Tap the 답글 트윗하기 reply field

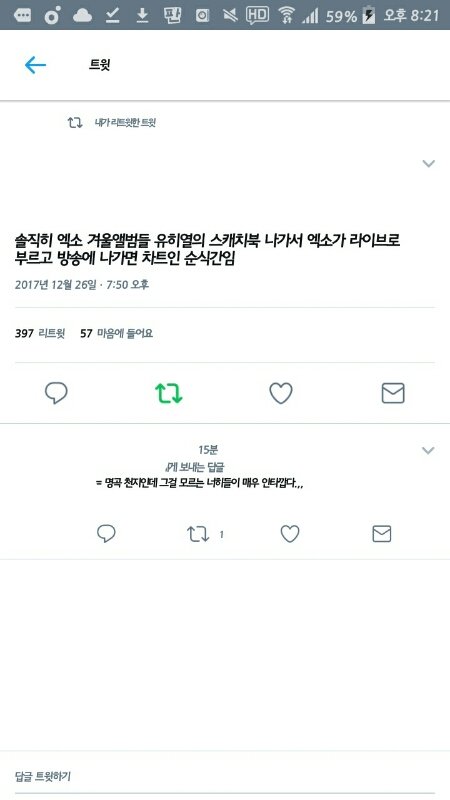pyautogui.click(x=225, y=777)
